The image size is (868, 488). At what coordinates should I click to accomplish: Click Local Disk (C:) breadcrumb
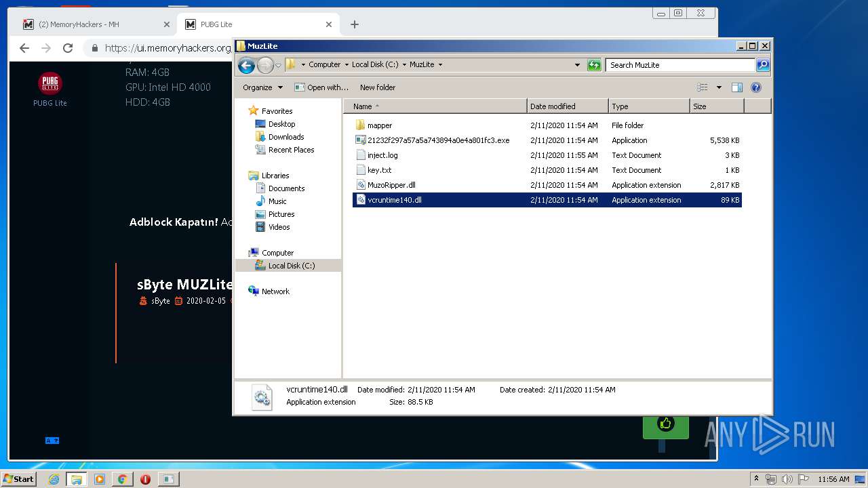(x=374, y=65)
